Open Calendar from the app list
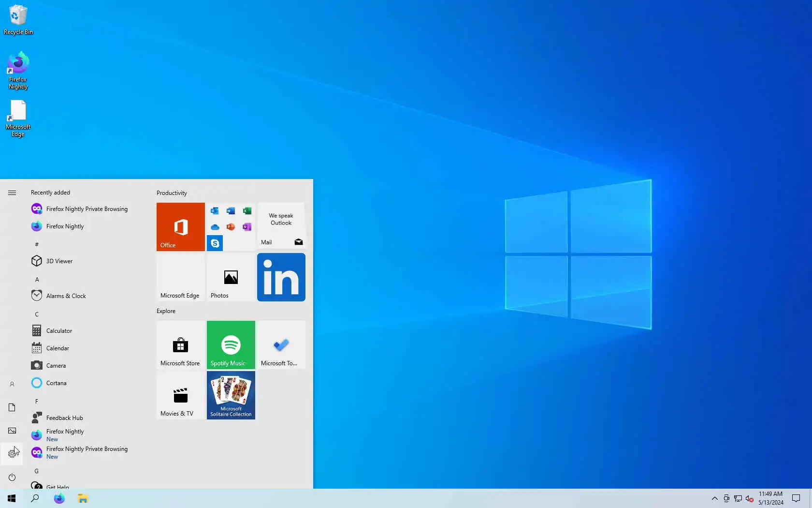Viewport: 812px width, 508px height. click(x=87, y=348)
